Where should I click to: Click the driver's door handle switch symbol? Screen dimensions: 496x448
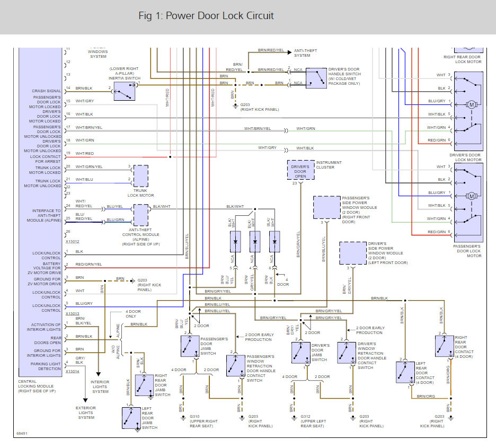point(316,78)
